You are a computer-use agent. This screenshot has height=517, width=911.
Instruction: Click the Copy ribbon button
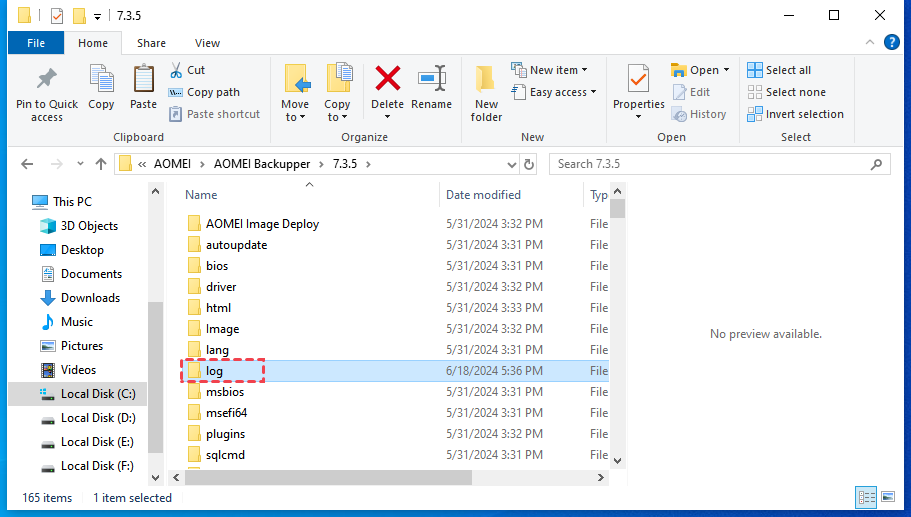(x=101, y=87)
